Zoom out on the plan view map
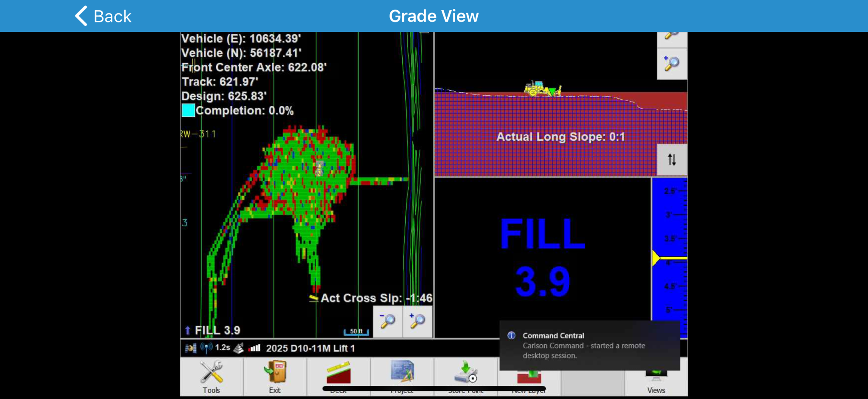The image size is (868, 399). 387,321
